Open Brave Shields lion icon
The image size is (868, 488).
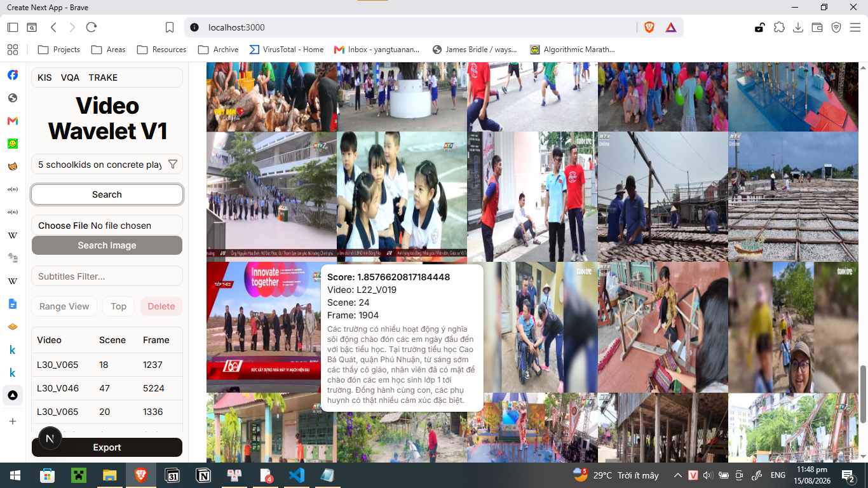click(649, 27)
